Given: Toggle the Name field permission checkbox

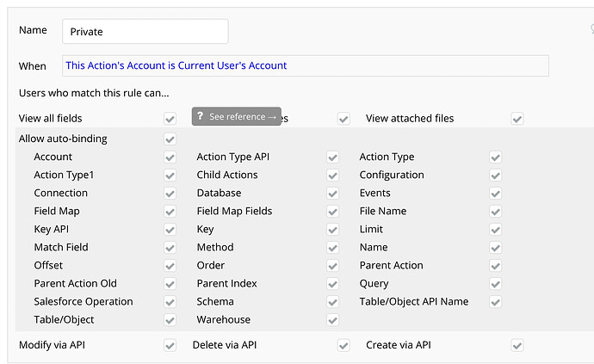Looking at the screenshot, I should 496,248.
